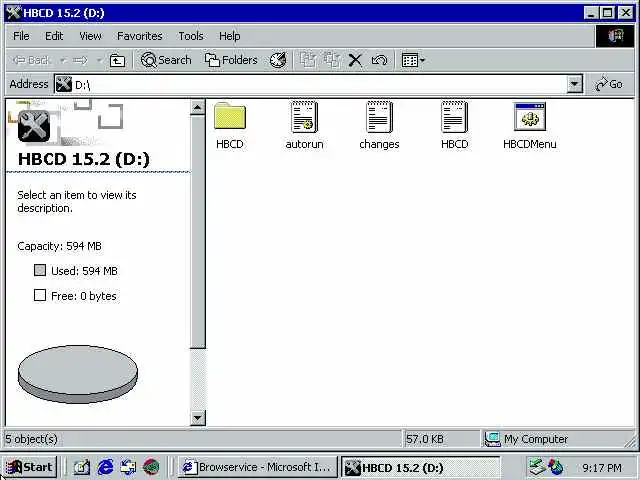Toggle the Folders pane button

231,60
